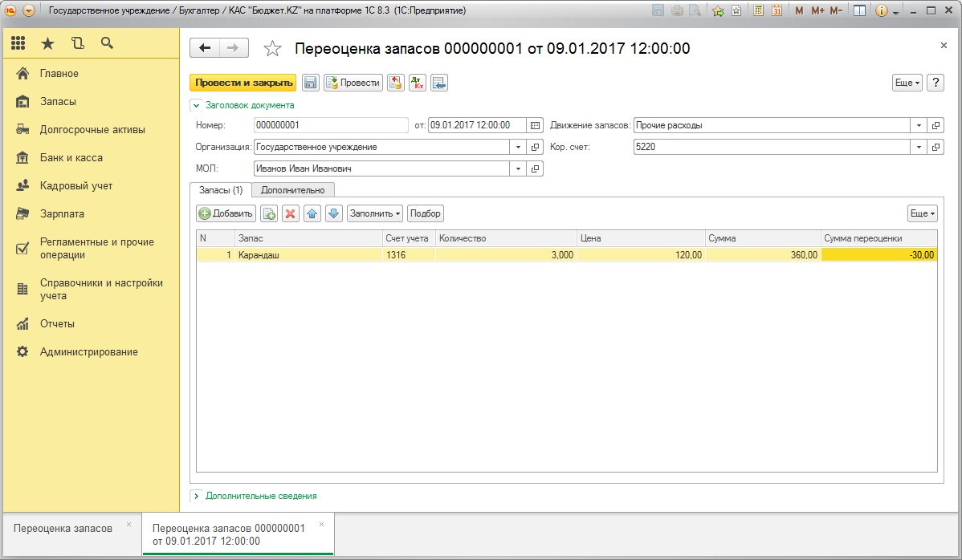The width and height of the screenshot is (962, 560).
Task: Open the top Еще dropdown menu
Action: (907, 83)
